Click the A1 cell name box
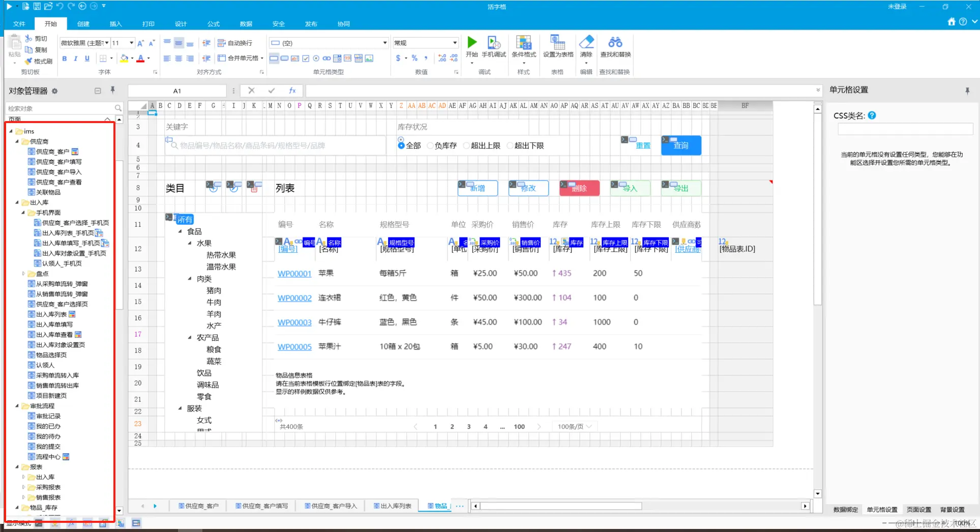Image resolution: width=980 pixels, height=532 pixels. click(x=177, y=91)
